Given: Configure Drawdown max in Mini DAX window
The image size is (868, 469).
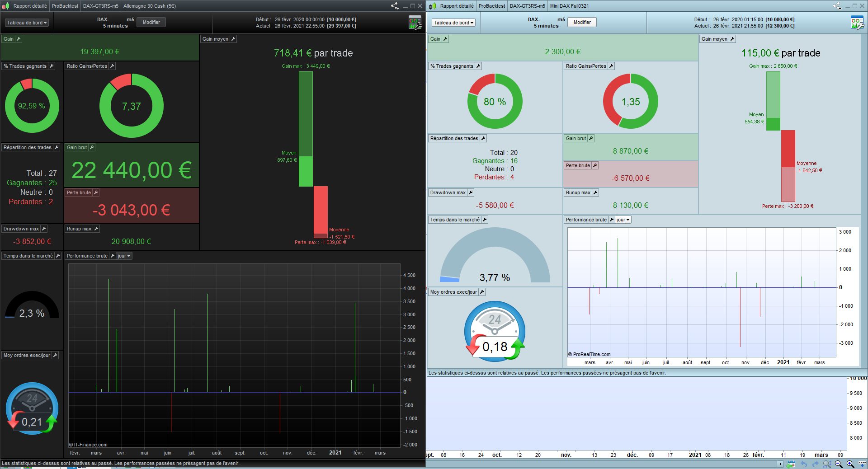Looking at the screenshot, I should coord(471,193).
